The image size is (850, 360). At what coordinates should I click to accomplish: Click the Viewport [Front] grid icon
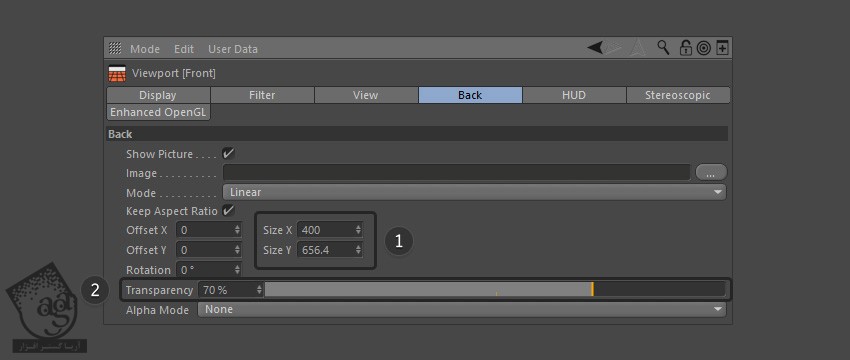[117, 73]
